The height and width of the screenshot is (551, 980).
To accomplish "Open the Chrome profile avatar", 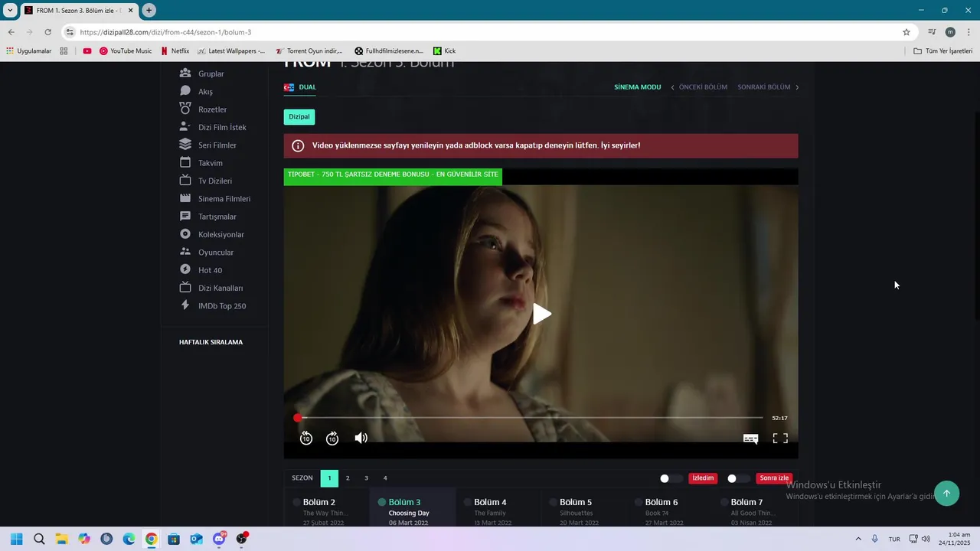I will pos(950,32).
